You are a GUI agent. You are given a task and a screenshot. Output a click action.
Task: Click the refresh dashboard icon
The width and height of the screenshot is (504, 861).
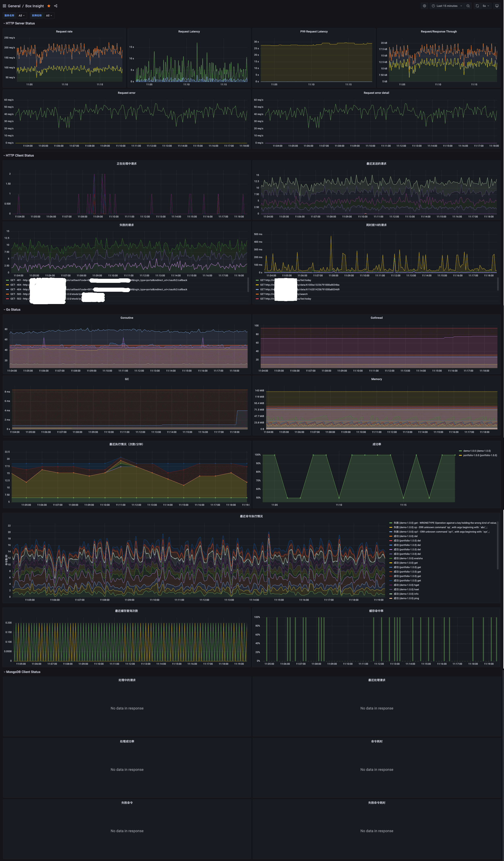coord(477,6)
